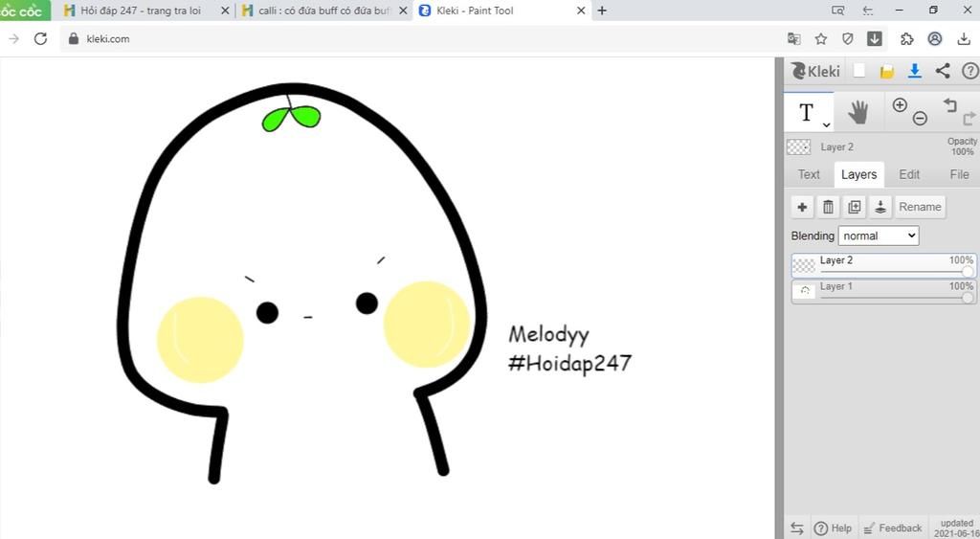Viewport: 980px width, 539px height.
Task: Open the browser profile avatar
Action: pos(934,38)
